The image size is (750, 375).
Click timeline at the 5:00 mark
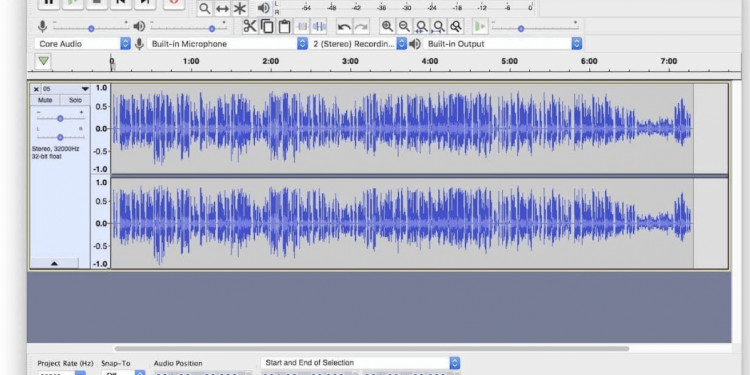click(509, 61)
